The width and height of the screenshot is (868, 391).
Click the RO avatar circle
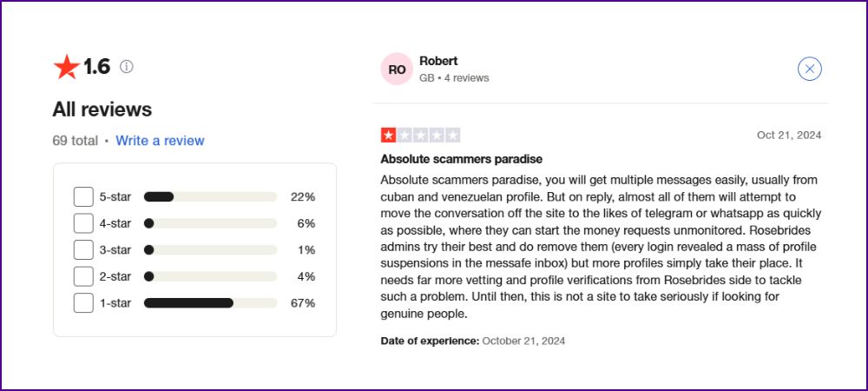pos(397,70)
